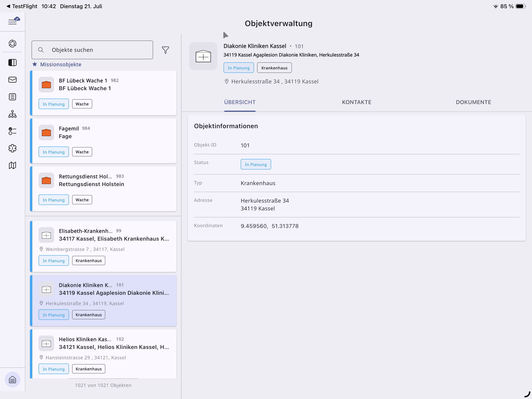This screenshot has height=399, width=532.
Task: Click the object management building icon
Action: point(12,380)
